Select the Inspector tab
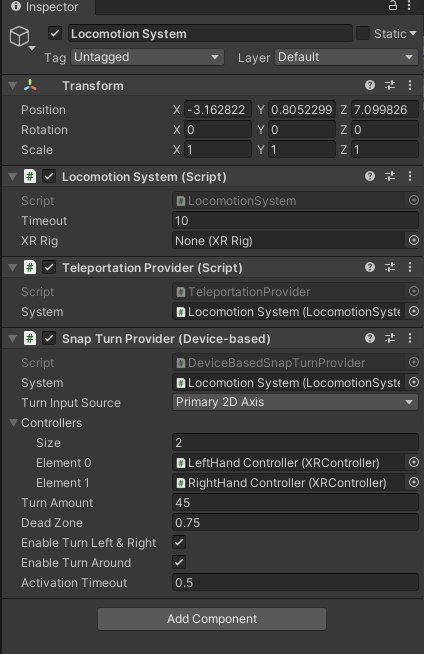 pos(45,7)
